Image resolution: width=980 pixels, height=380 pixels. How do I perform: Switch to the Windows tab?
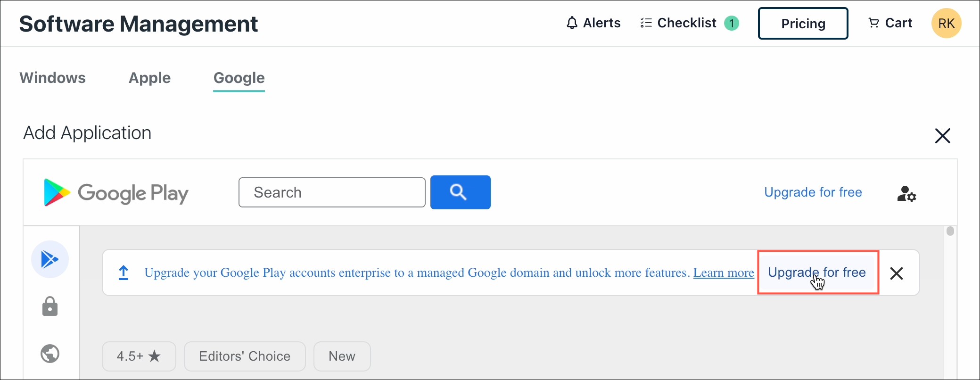pos(52,78)
